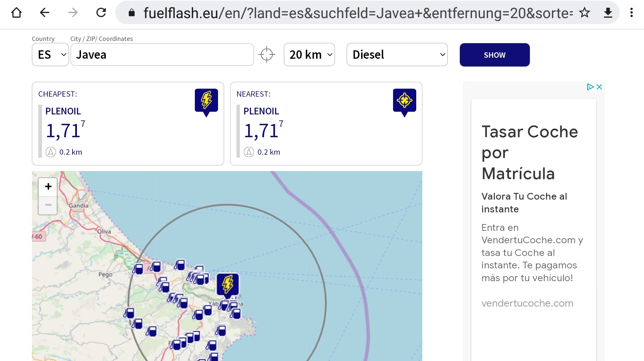
Task: Open cheapest PLENOIL station name
Action: [x=63, y=111]
